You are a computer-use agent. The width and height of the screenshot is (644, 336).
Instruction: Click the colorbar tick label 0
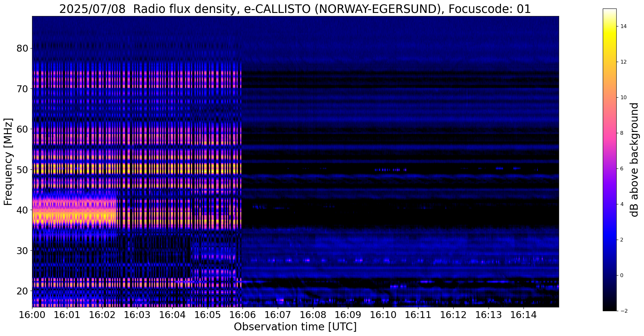pyautogui.click(x=622, y=275)
